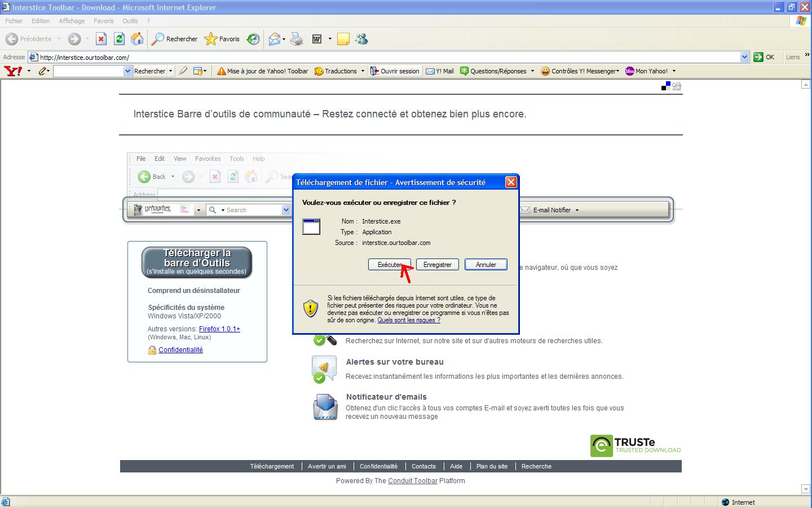Expand the Traductions dropdown arrow
This screenshot has height=508, width=812.
point(363,71)
